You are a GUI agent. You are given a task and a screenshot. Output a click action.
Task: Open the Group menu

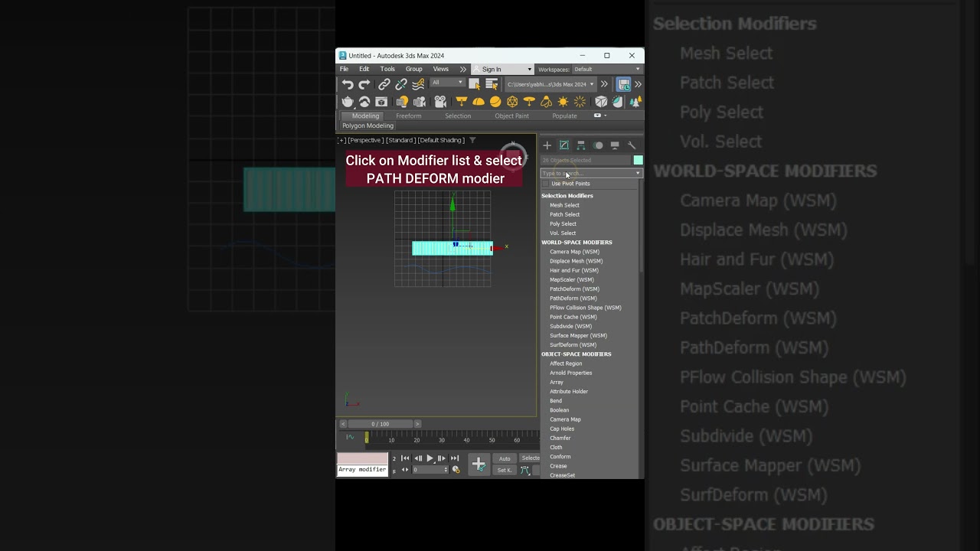tap(414, 69)
